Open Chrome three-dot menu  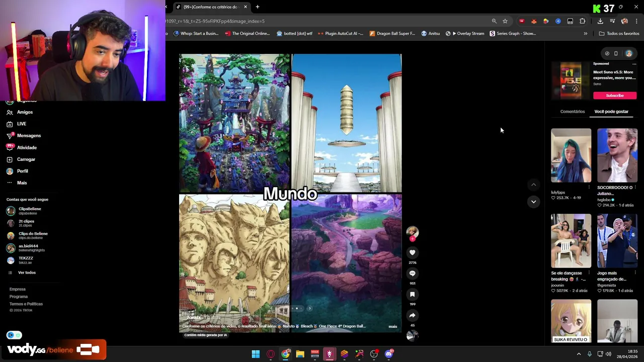tap(636, 21)
